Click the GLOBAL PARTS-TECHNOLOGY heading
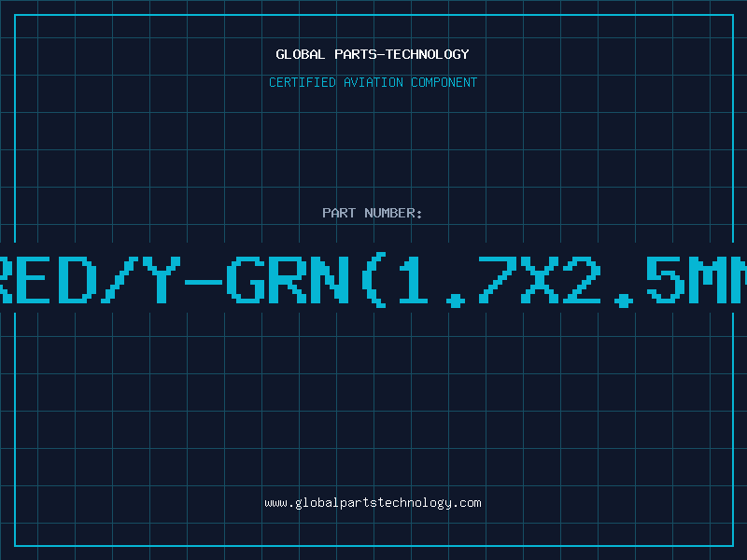This screenshot has height=560, width=747. pos(373,54)
